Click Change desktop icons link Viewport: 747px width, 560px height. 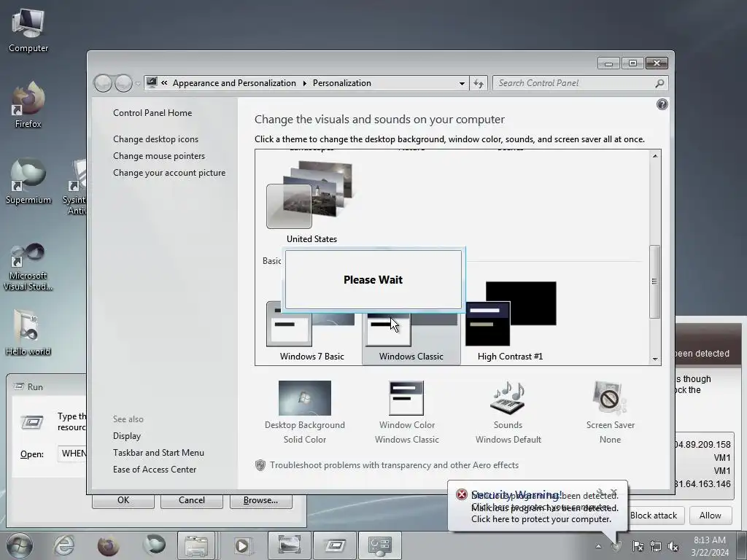coord(155,139)
